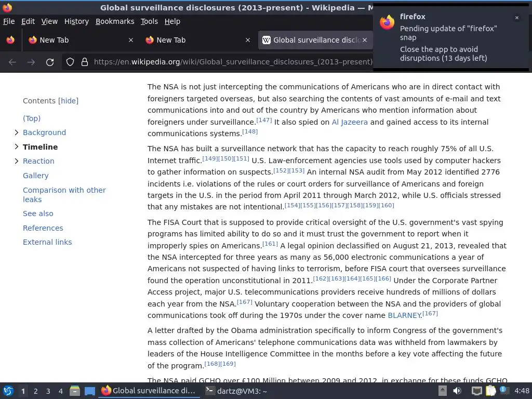The height and width of the screenshot is (399, 532).
Task: Go to Reaction section link
Action: point(38,161)
